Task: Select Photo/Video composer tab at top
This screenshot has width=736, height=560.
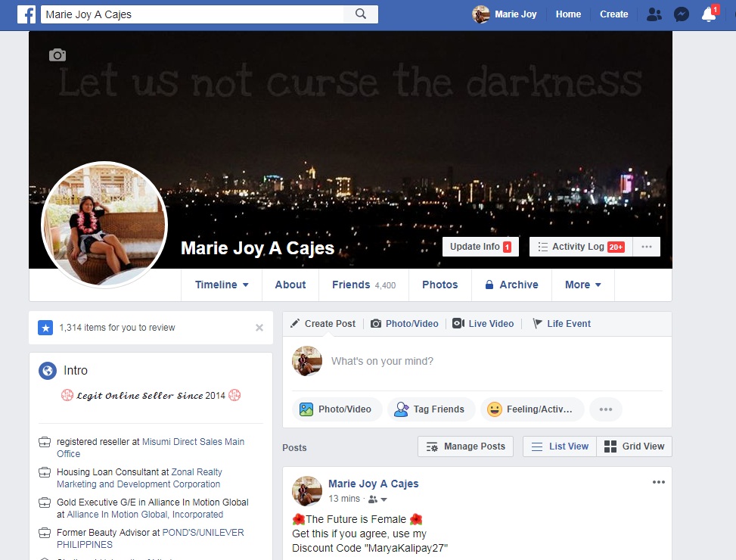Action: [405, 324]
